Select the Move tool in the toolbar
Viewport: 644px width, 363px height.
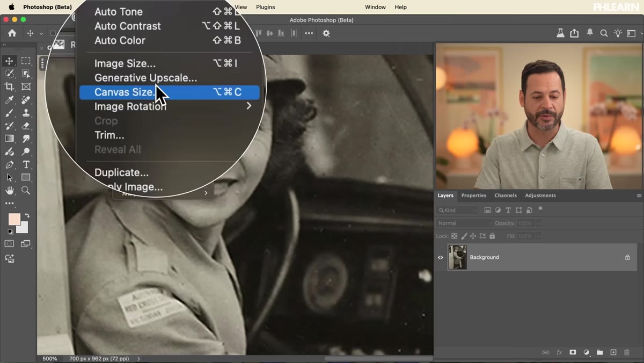click(x=9, y=61)
